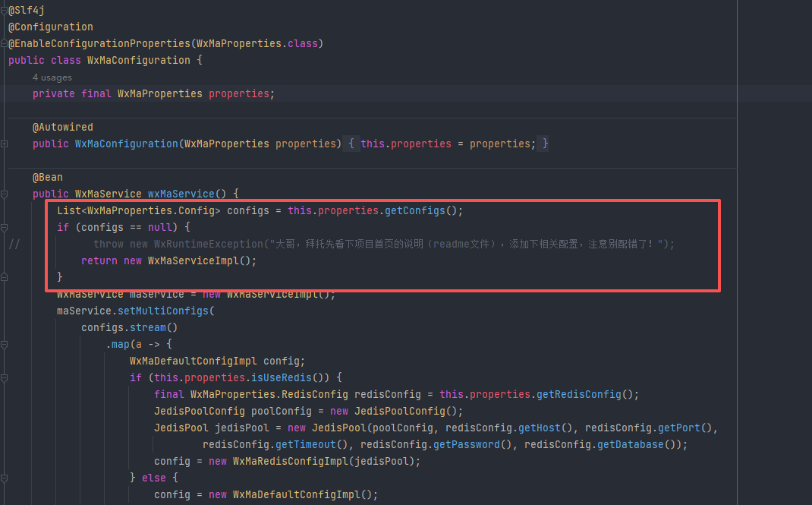The width and height of the screenshot is (812, 505).
Task: Collapse the '.map(a -> {' lambda block
Action: (4, 344)
